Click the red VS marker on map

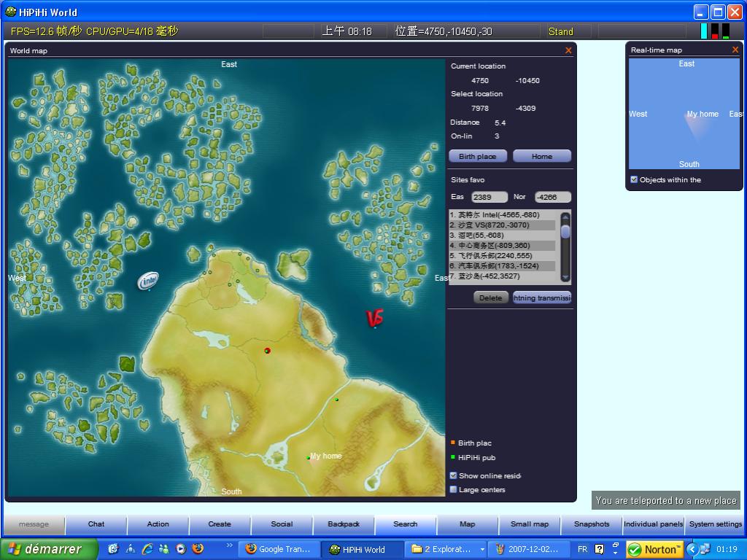coord(375,318)
